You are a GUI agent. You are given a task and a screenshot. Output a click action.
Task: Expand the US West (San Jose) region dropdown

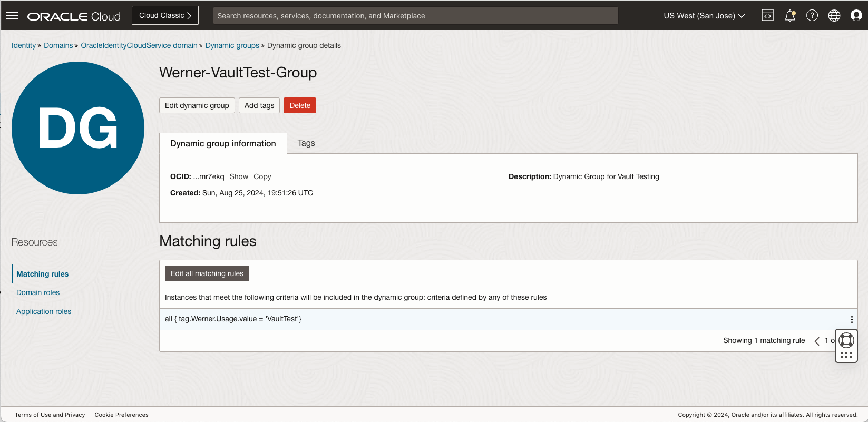coord(704,16)
